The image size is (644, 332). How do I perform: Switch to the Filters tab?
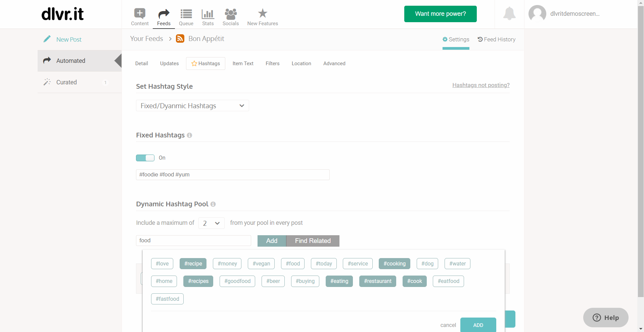click(x=272, y=64)
